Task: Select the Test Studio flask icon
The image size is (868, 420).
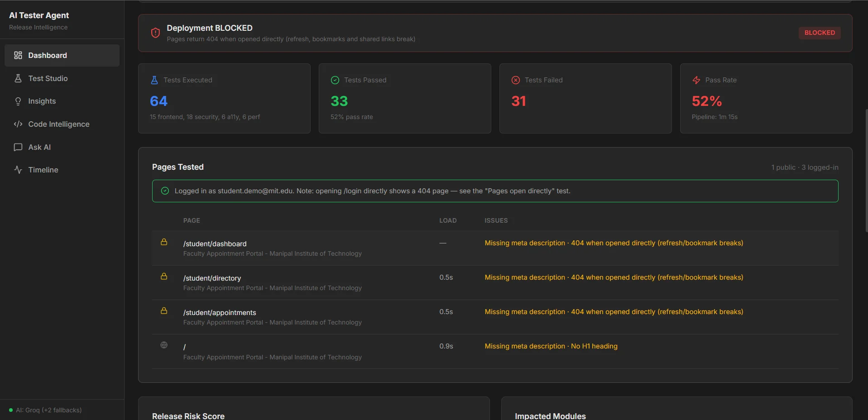Action: click(x=18, y=78)
